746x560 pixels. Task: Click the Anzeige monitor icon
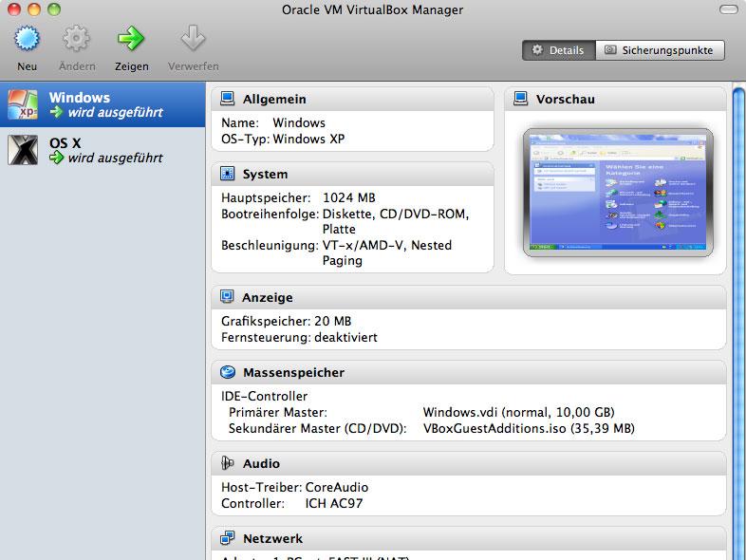click(x=227, y=297)
